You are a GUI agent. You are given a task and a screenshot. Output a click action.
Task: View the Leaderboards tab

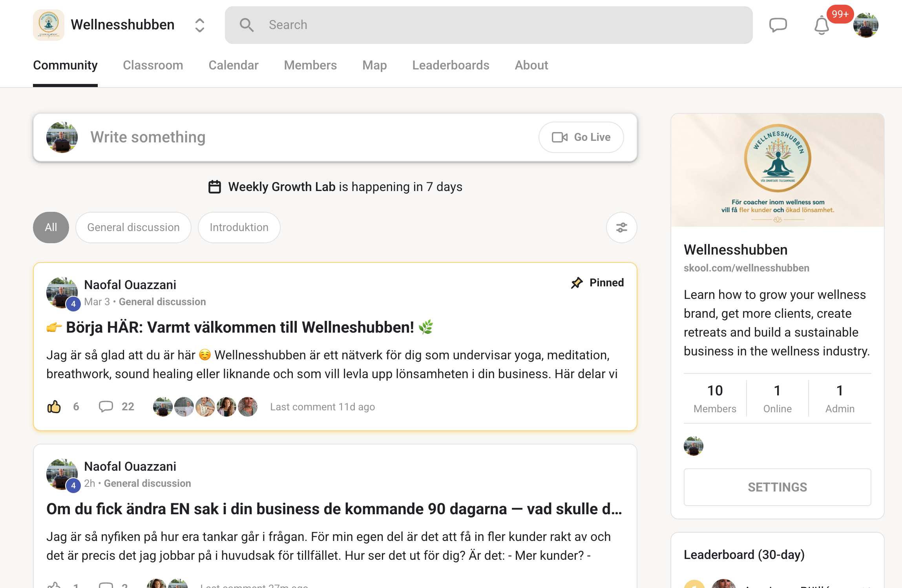451,65
